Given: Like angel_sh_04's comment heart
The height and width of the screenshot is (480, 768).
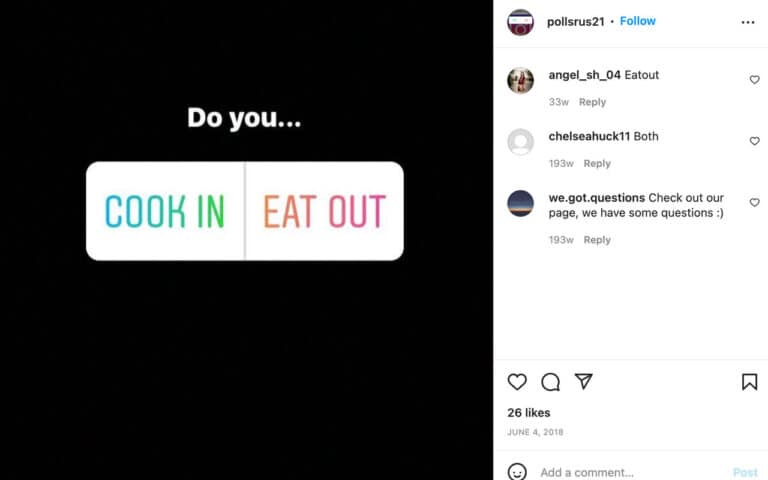Looking at the screenshot, I should click(754, 79).
